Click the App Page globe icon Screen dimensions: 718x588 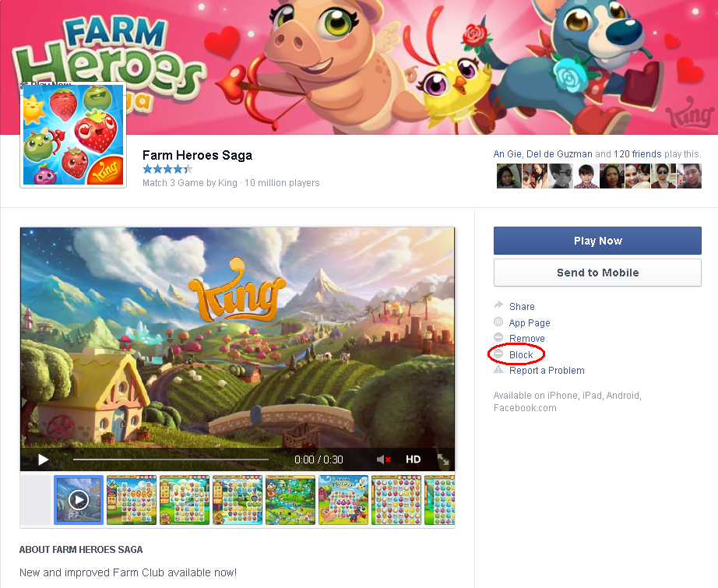498,322
